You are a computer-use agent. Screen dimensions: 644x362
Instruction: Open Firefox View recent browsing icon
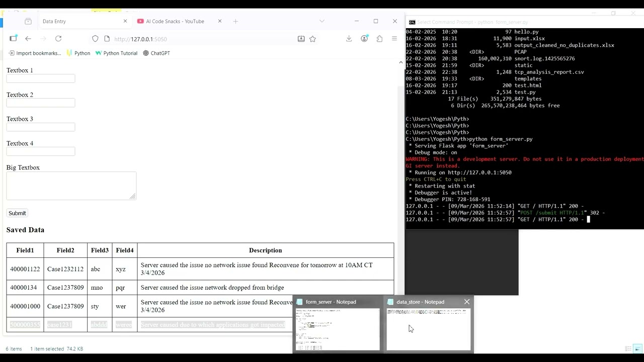(28, 21)
